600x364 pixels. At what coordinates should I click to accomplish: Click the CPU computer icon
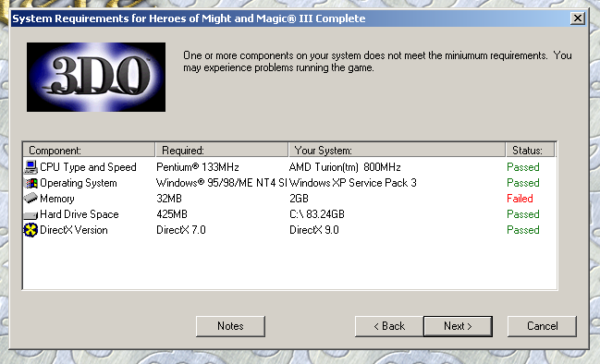coord(31,167)
